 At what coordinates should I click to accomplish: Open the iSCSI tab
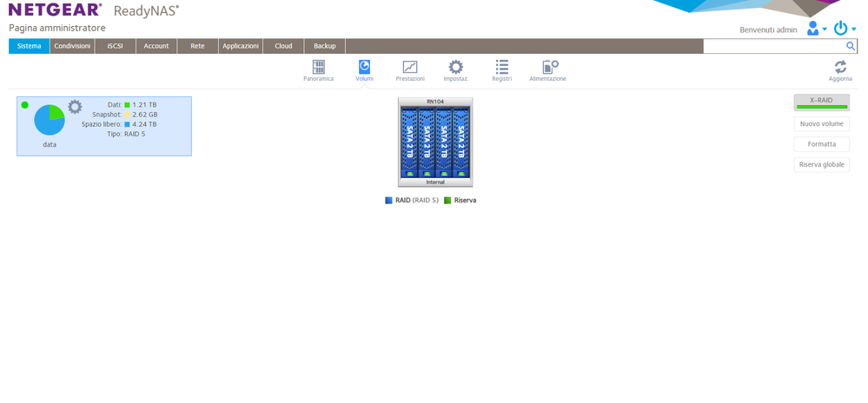pyautogui.click(x=116, y=46)
